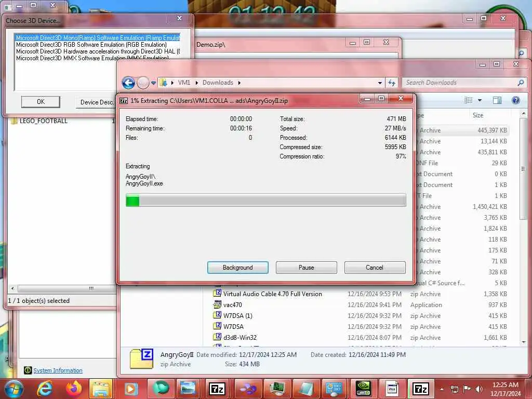Click the d3d8-Win32 zip file icon
Viewport: 532px width, 399px height.
click(x=217, y=337)
